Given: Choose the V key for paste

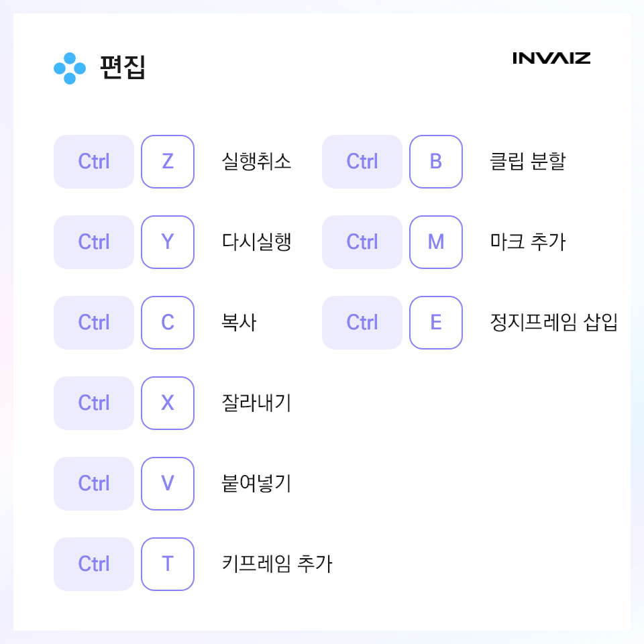Looking at the screenshot, I should click(168, 484).
